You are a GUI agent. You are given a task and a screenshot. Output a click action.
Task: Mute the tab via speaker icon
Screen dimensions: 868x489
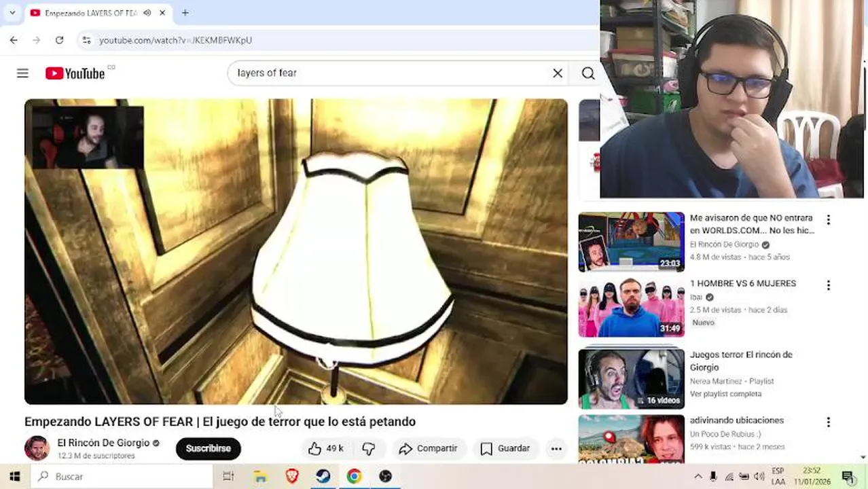tap(147, 13)
